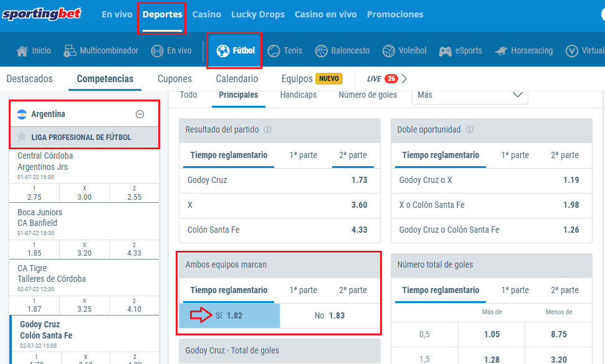Image resolution: width=605 pixels, height=364 pixels.
Task: Open the Casino top menu
Action: (x=207, y=15)
